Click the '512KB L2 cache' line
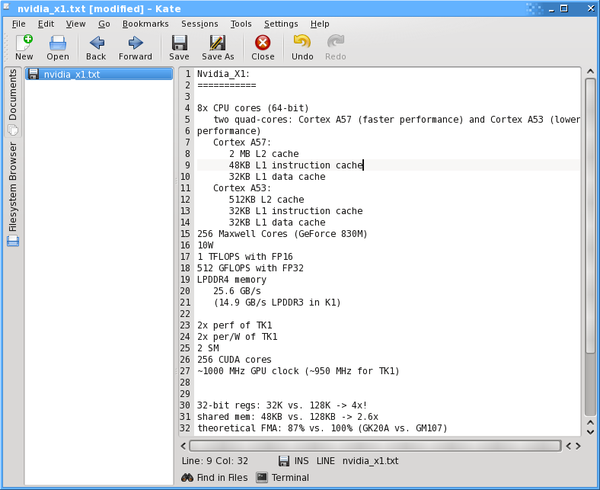 (267, 200)
